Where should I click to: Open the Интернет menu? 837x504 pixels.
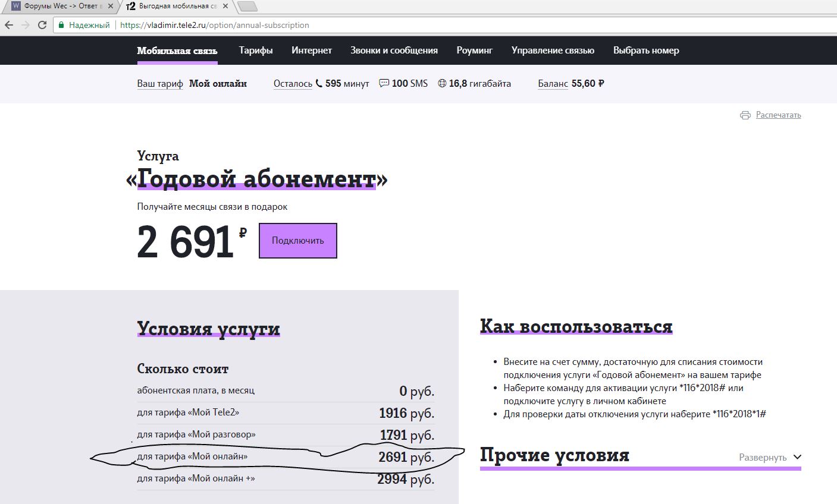[312, 51]
